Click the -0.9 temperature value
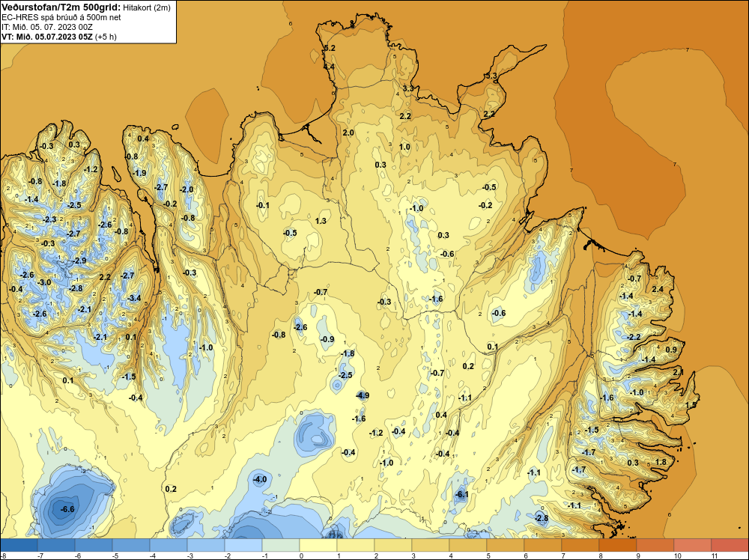Viewport: 749px width, 560px height. [327, 339]
